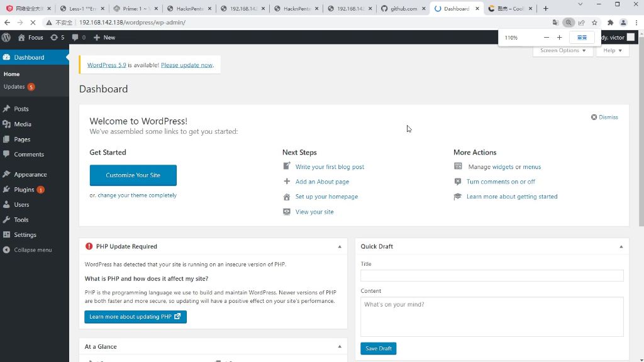Click browser zoom out minus button

(547, 37)
